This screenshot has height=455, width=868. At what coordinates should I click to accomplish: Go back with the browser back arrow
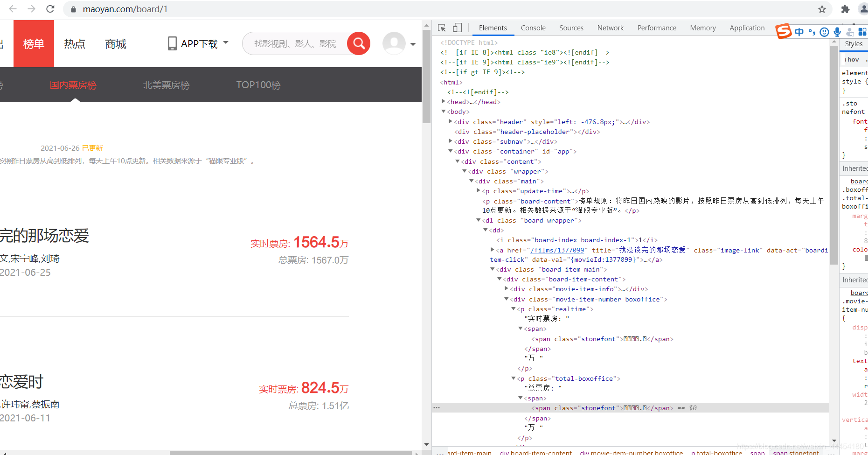click(13, 9)
